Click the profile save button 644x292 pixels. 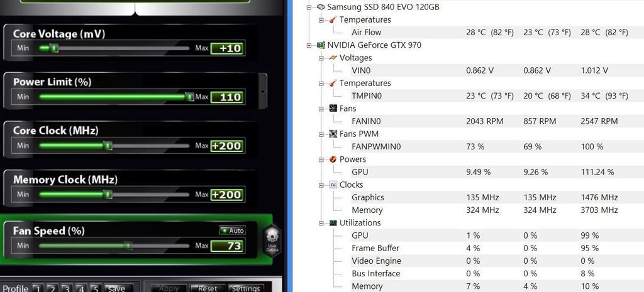pos(118,288)
